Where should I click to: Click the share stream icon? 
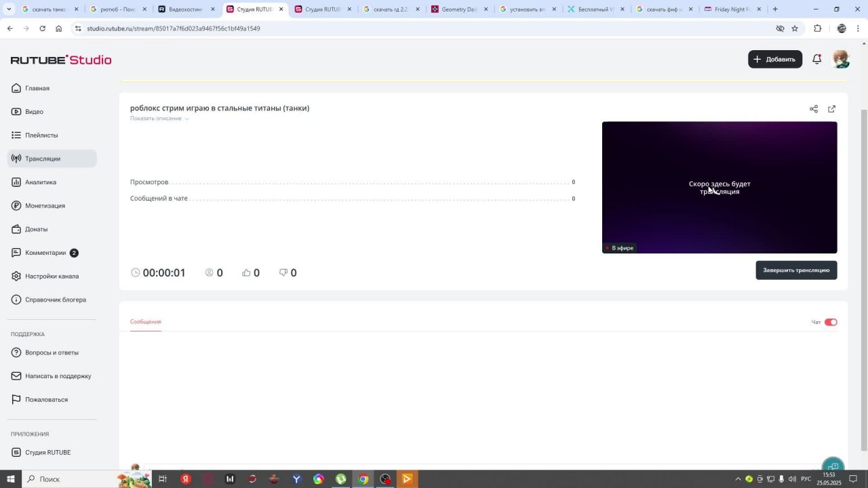click(x=814, y=109)
